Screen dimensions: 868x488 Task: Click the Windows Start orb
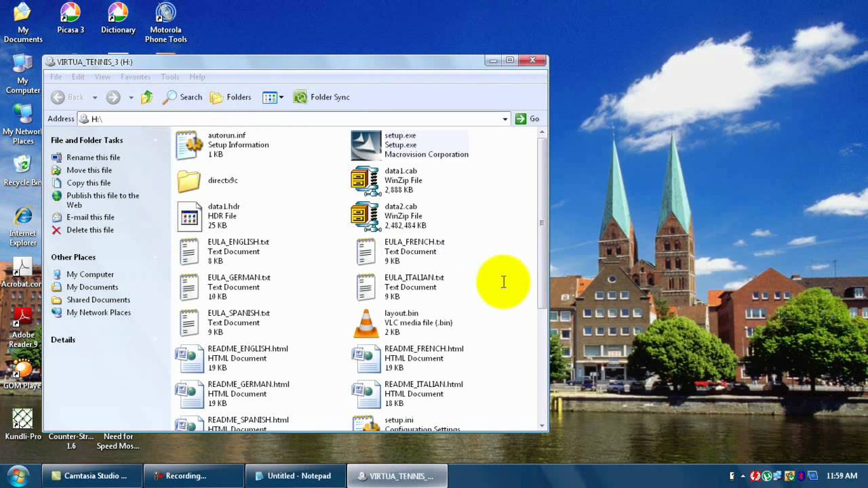coord(18,474)
